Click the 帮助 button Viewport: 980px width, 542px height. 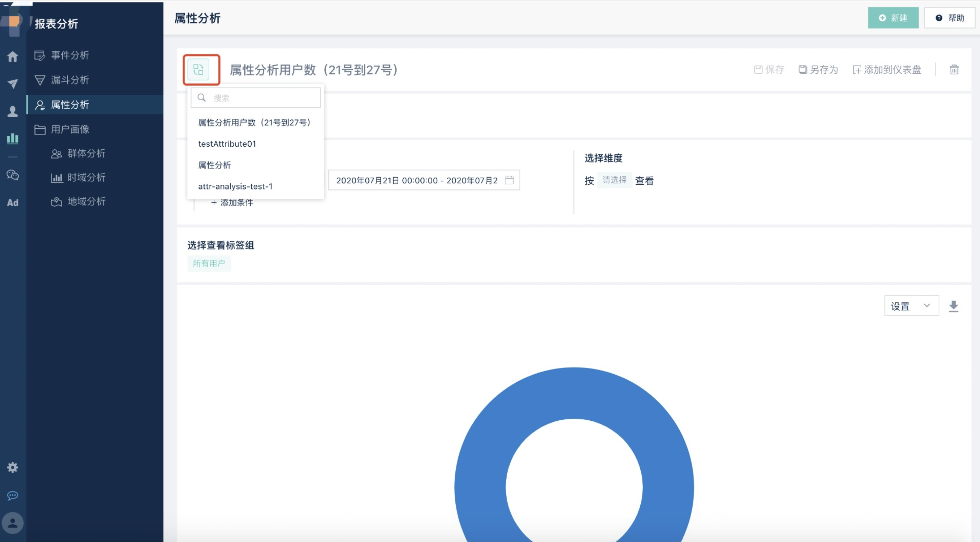949,18
